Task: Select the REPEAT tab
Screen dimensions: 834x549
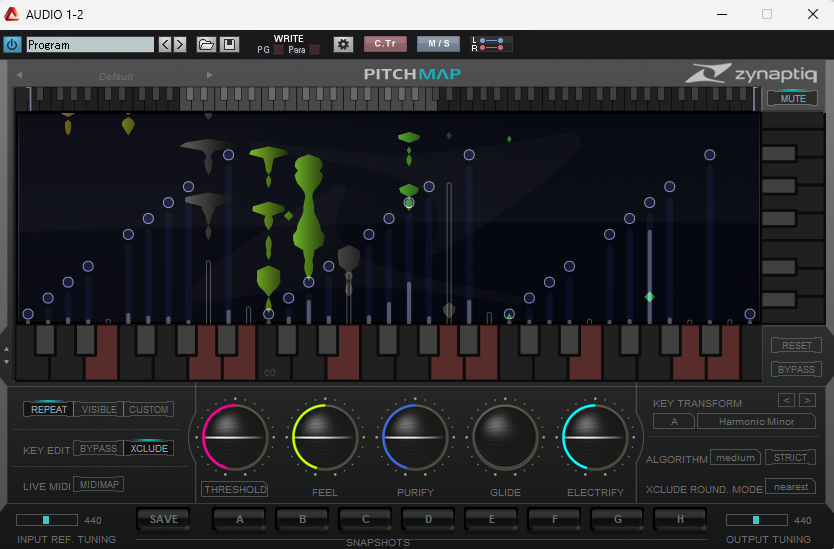Action: pyautogui.click(x=48, y=409)
